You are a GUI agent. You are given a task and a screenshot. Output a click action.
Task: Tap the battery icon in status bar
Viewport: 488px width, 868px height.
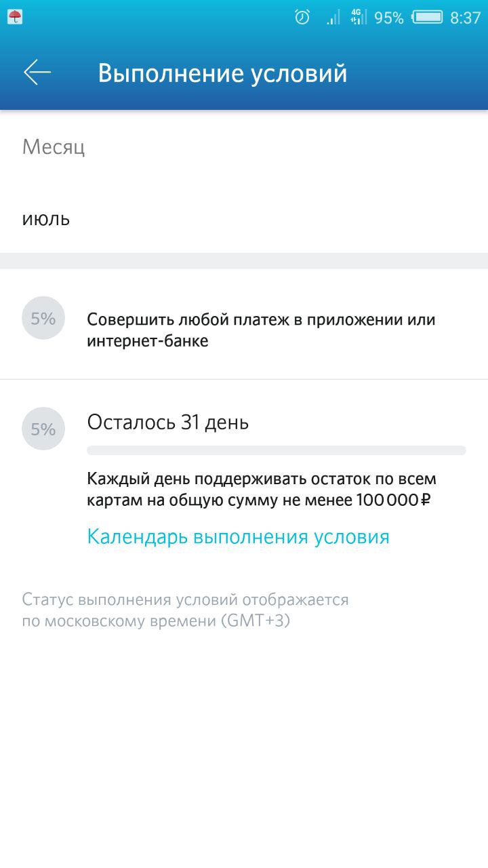point(427,18)
